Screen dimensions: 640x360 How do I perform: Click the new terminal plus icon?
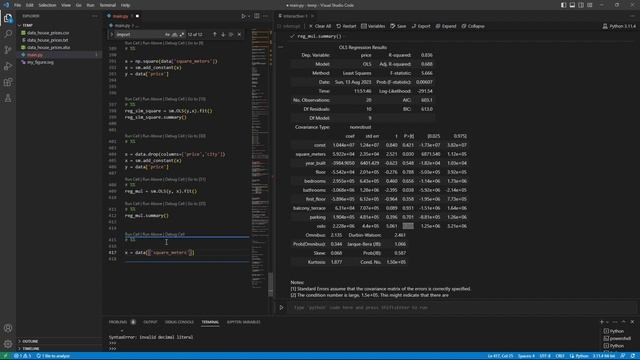pyautogui.click(x=602, y=322)
